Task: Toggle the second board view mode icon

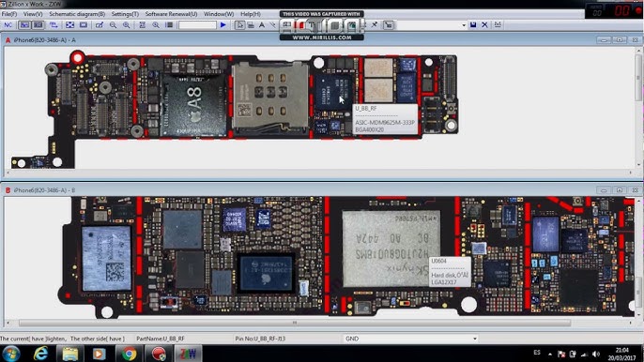Action: click(x=38, y=25)
